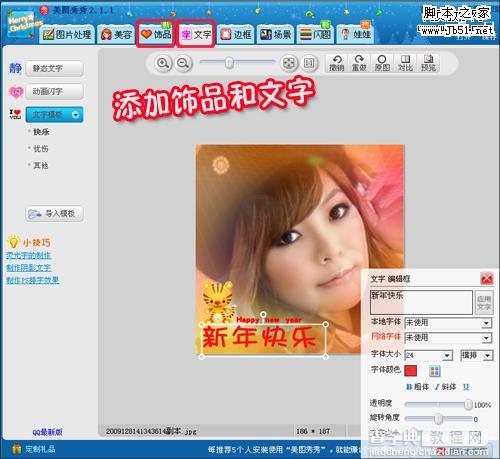Click the file name in the status bar

coord(151,431)
